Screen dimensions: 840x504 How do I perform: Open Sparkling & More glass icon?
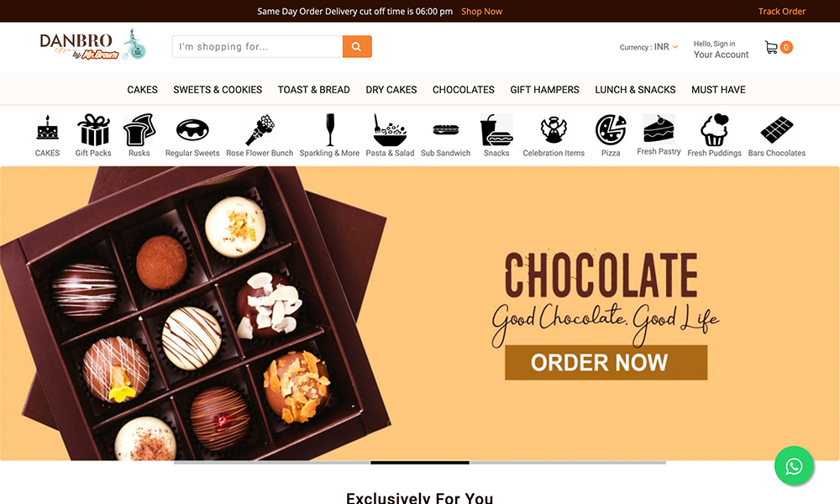(329, 130)
